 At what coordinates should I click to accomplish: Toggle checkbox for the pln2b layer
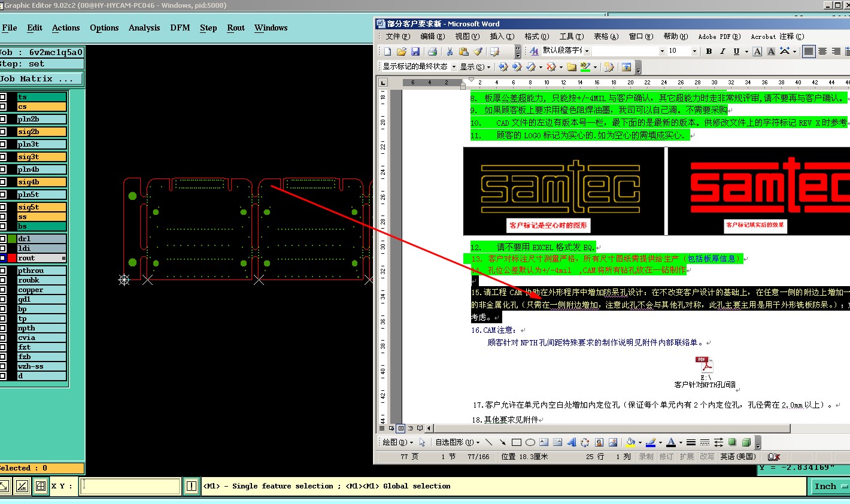pos(3,119)
